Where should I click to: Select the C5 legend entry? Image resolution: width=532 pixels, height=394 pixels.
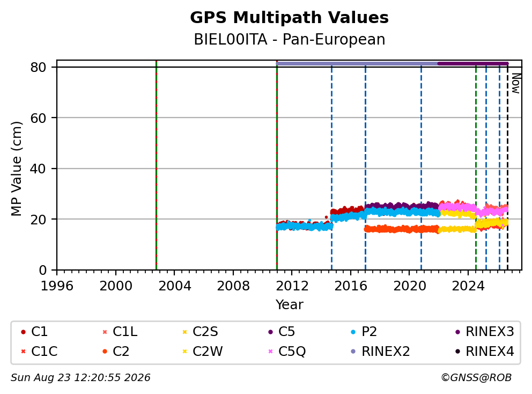(281, 332)
